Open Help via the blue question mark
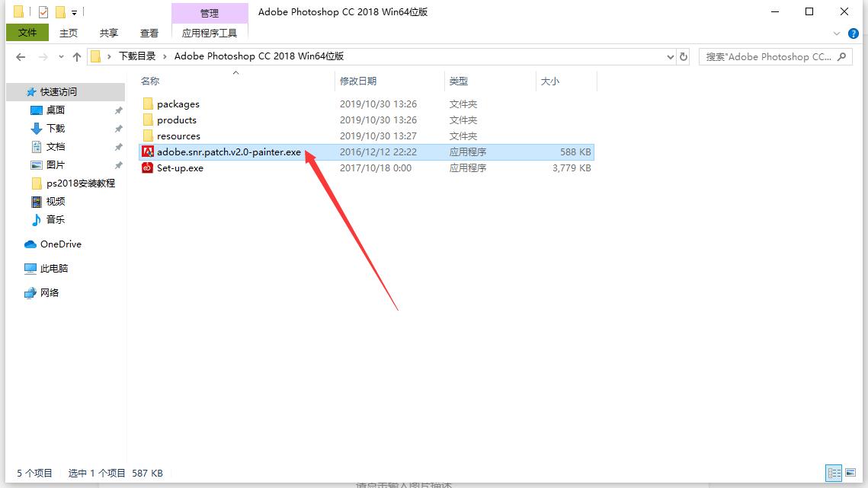Screen dimensions: 868x488 855,33
